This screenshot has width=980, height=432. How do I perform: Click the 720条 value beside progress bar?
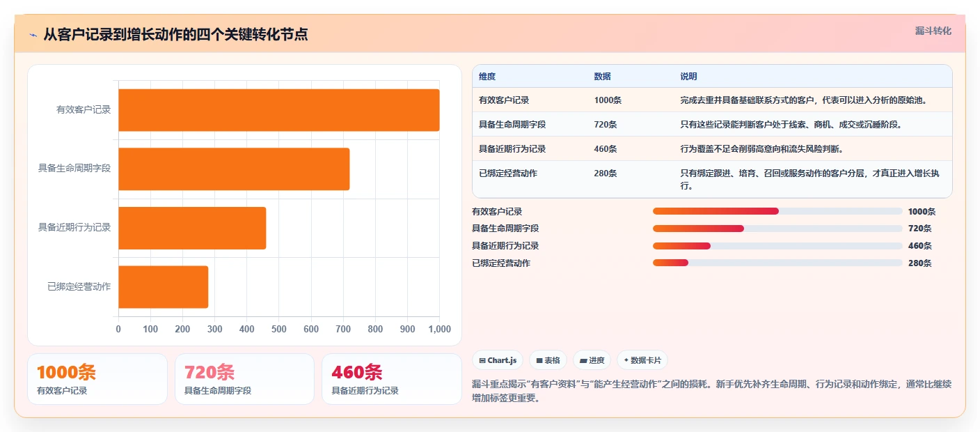click(x=919, y=229)
